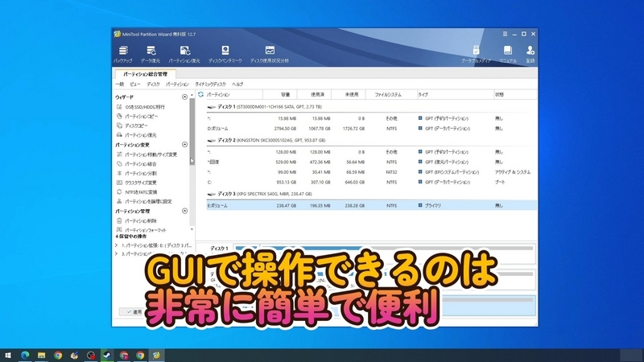Select ディスク 1 ST3000DM001 header row

point(371,107)
